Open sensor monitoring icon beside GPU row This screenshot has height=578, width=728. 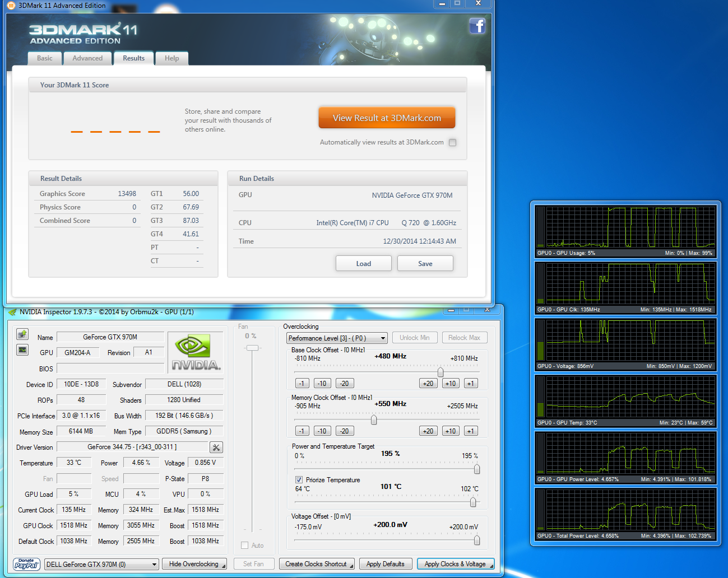click(22, 350)
